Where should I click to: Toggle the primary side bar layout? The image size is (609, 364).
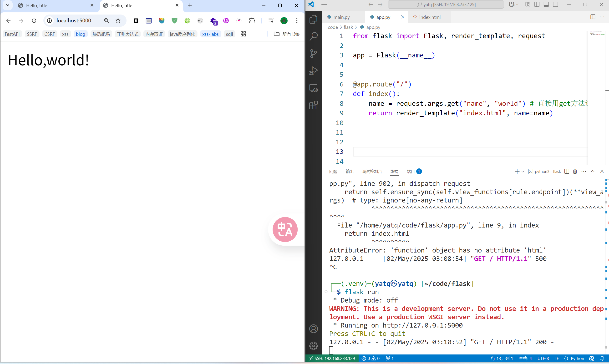537,5
